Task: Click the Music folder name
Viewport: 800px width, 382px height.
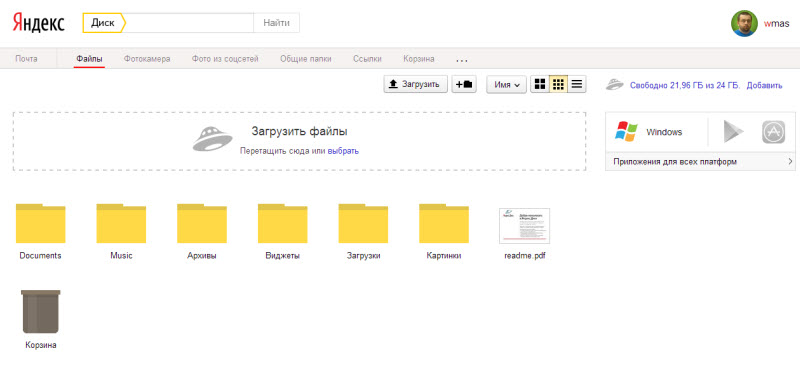Action: pyautogui.click(x=121, y=256)
